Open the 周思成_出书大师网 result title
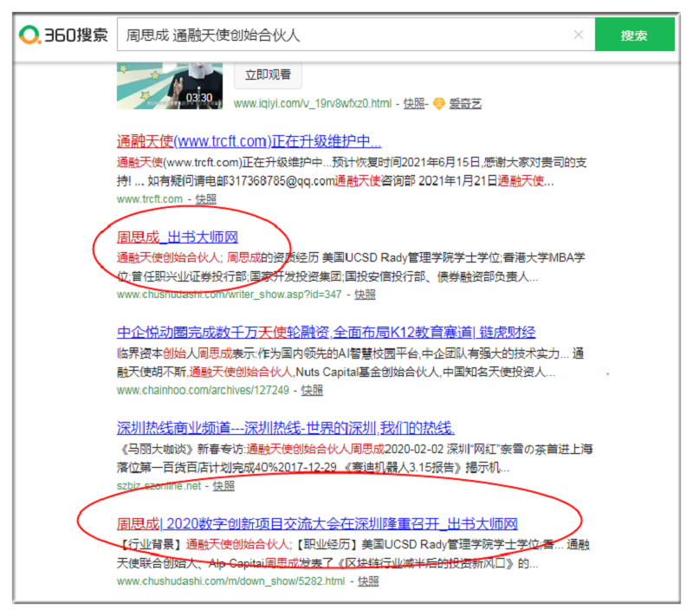Viewport: 693px width, 616px height. click(x=177, y=237)
